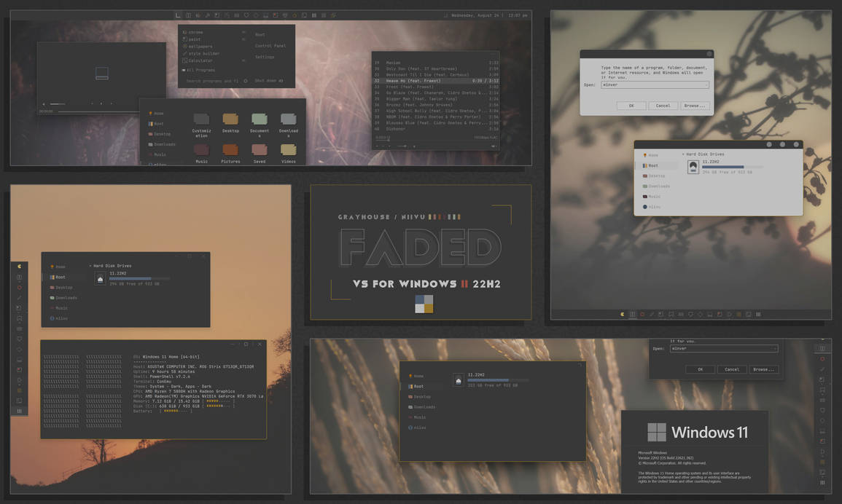Click the chrome icon in the start menu
Viewport: 842px width, 504px height.
click(184, 32)
